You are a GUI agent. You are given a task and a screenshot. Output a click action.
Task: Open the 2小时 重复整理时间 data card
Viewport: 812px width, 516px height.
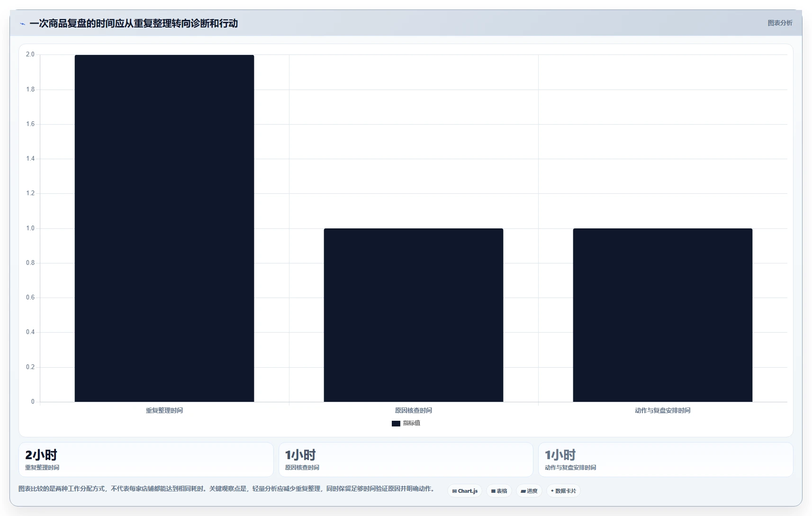coord(146,460)
